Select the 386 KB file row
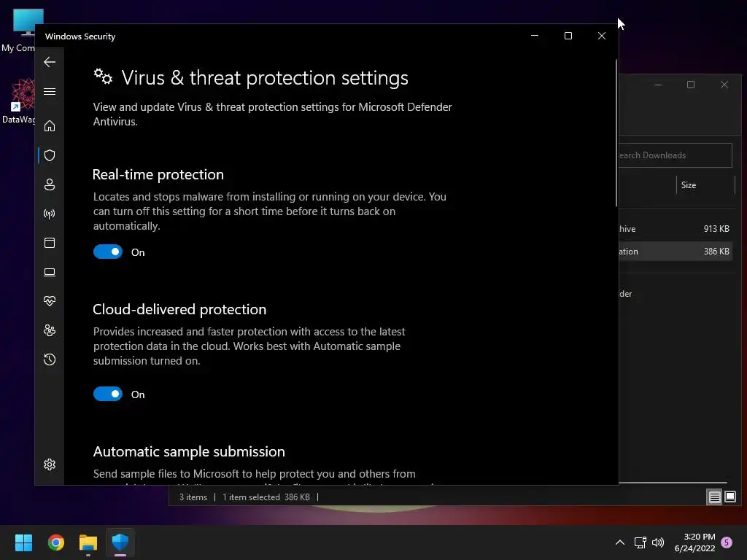This screenshot has width=747, height=560. 675,251
